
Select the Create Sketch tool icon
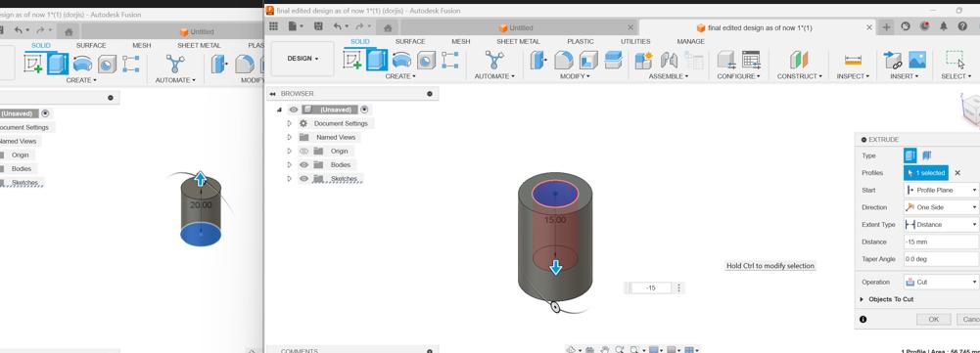(x=352, y=60)
